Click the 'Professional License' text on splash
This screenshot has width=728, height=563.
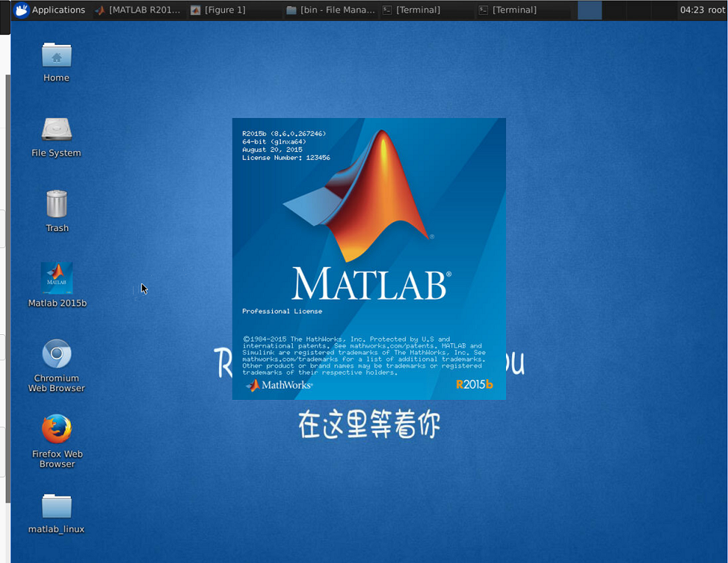(x=282, y=311)
